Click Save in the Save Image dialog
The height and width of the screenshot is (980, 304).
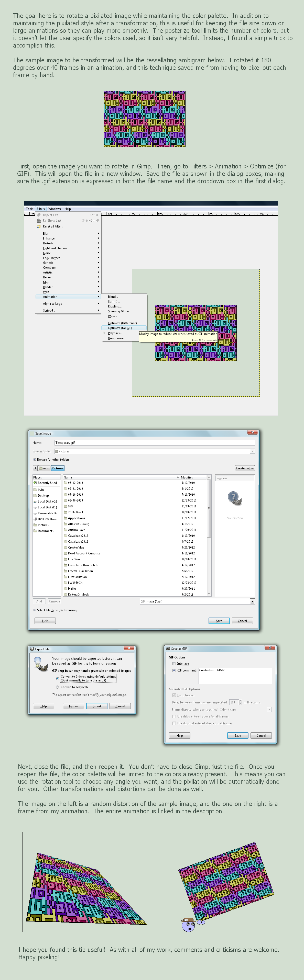click(219, 621)
